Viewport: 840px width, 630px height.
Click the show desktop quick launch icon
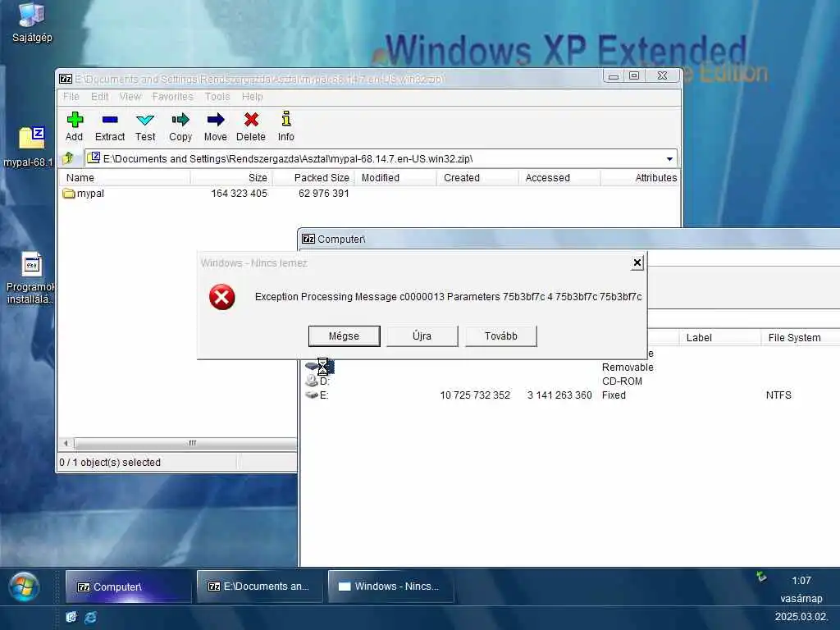point(71,617)
